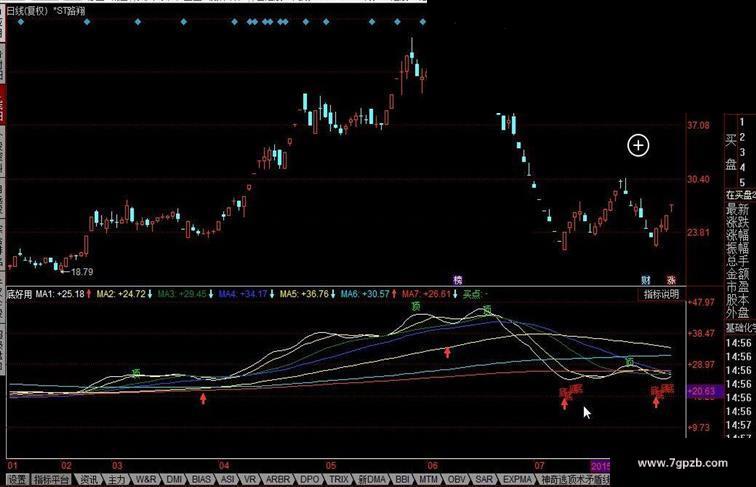
Task: Click the MA5 value +36.76
Action: point(314,294)
